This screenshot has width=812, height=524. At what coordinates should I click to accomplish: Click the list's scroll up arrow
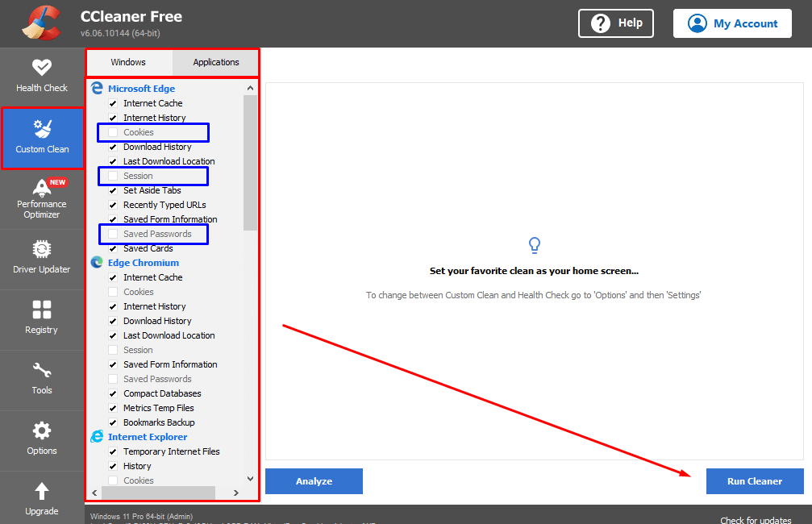click(250, 88)
